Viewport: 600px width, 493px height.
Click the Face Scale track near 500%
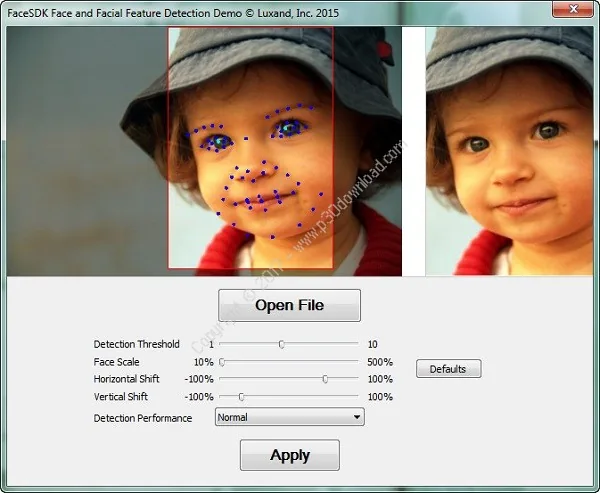coord(350,361)
